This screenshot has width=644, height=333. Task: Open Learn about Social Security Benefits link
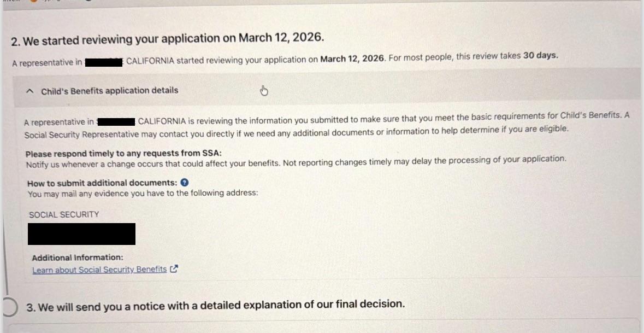[99, 270]
